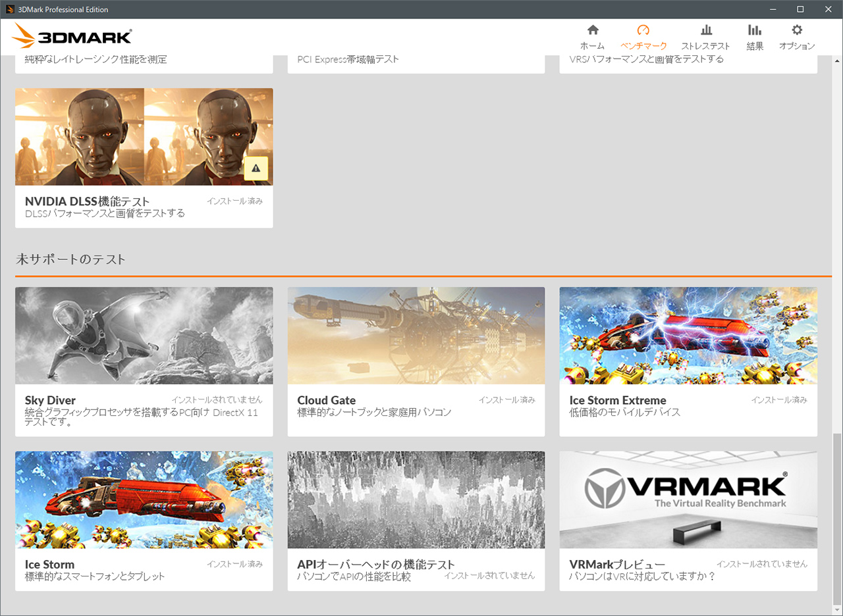The height and width of the screenshot is (616, 843).
Task: Click the home icon in the navigation
Action: pyautogui.click(x=593, y=30)
